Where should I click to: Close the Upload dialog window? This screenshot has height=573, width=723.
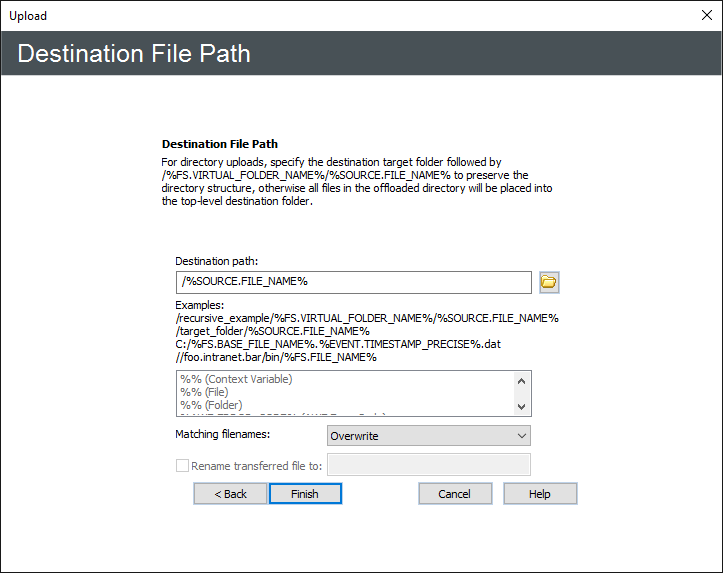tap(704, 15)
